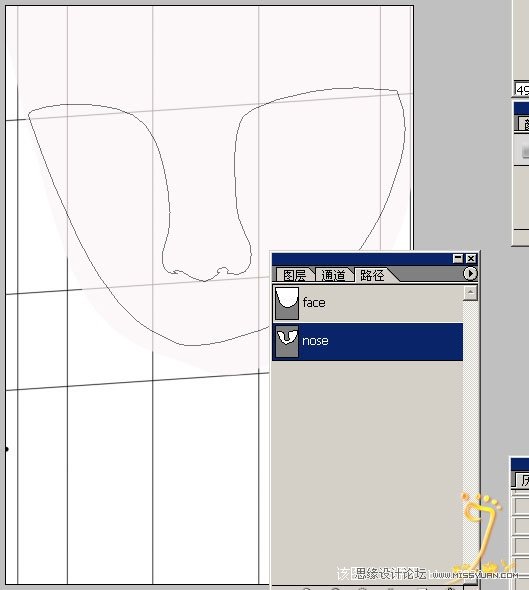Image resolution: width=529 pixels, height=590 pixels.
Task: Click the 'nose' path name text
Action: [x=315, y=341]
